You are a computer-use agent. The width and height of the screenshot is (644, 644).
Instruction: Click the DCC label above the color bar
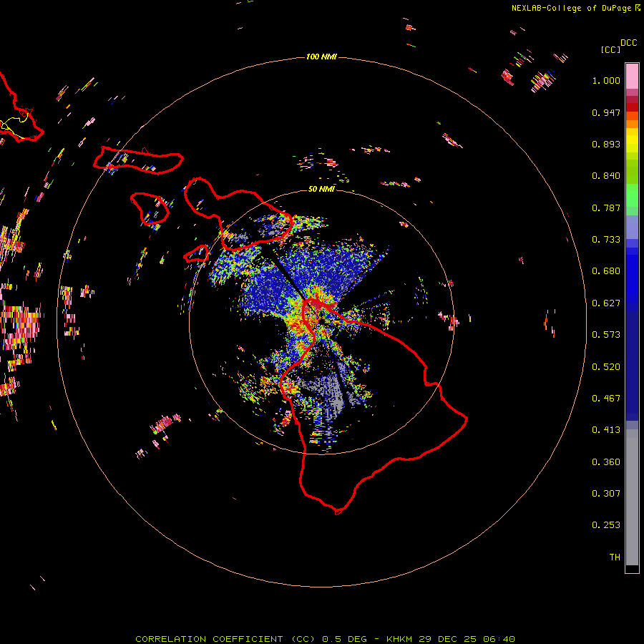(628, 43)
